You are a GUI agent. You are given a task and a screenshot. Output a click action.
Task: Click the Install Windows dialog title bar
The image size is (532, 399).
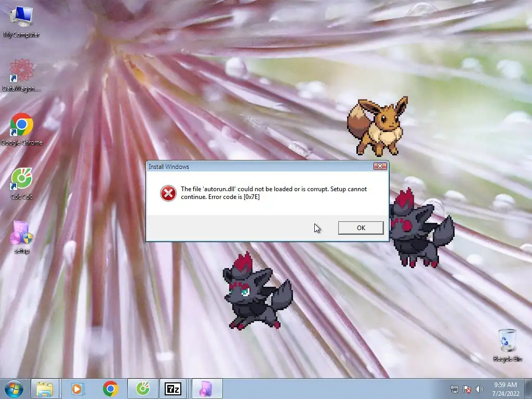(260, 166)
